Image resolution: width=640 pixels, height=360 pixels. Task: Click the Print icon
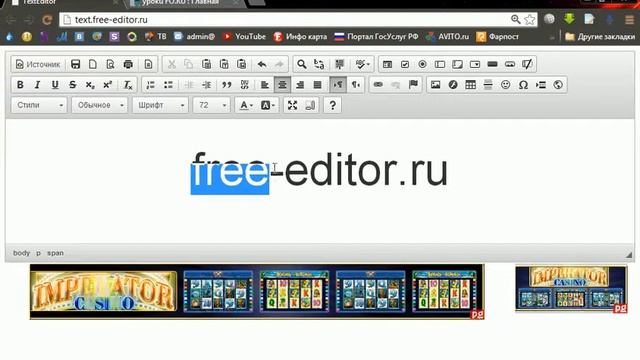pyautogui.click(x=128, y=64)
